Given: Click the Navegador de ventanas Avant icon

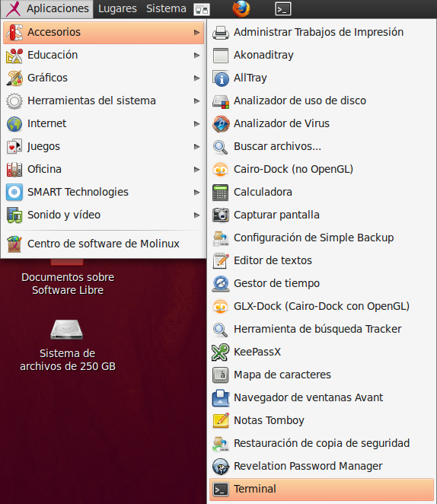Looking at the screenshot, I should [x=221, y=397].
